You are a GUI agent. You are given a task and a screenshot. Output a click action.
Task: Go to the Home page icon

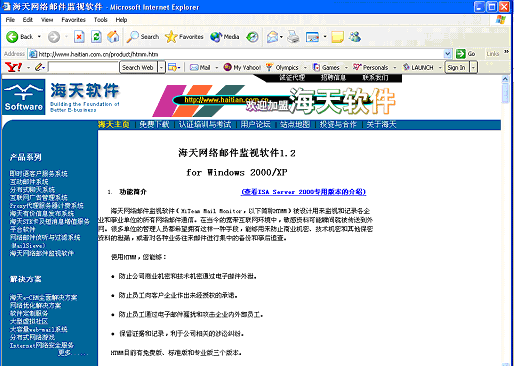pyautogui.click(x=113, y=37)
